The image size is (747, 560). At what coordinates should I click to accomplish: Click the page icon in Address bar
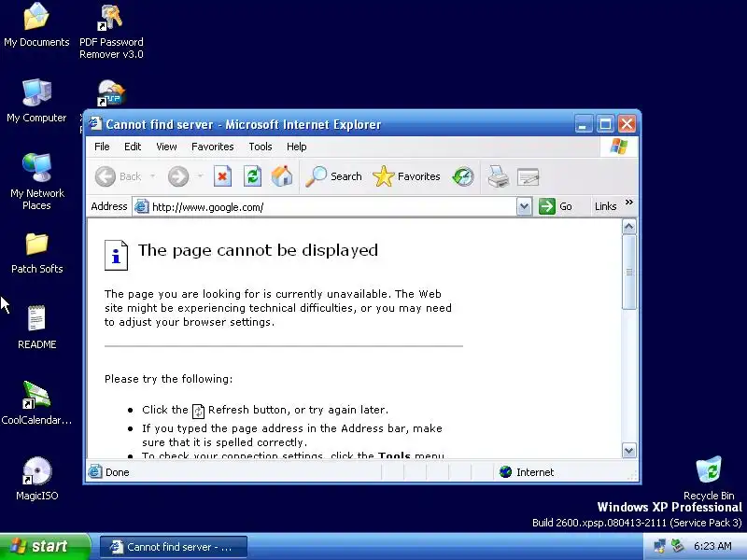pyautogui.click(x=142, y=206)
